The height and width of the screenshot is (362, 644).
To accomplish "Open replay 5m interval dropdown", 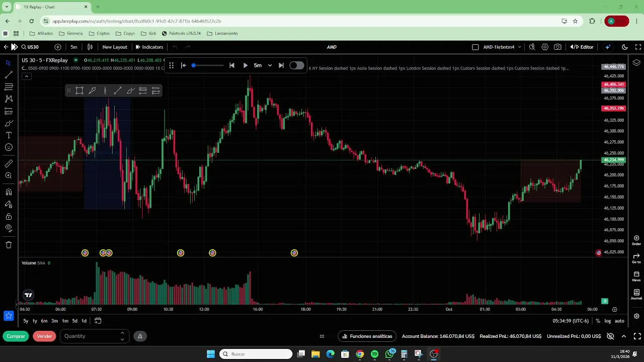I will [x=263, y=65].
